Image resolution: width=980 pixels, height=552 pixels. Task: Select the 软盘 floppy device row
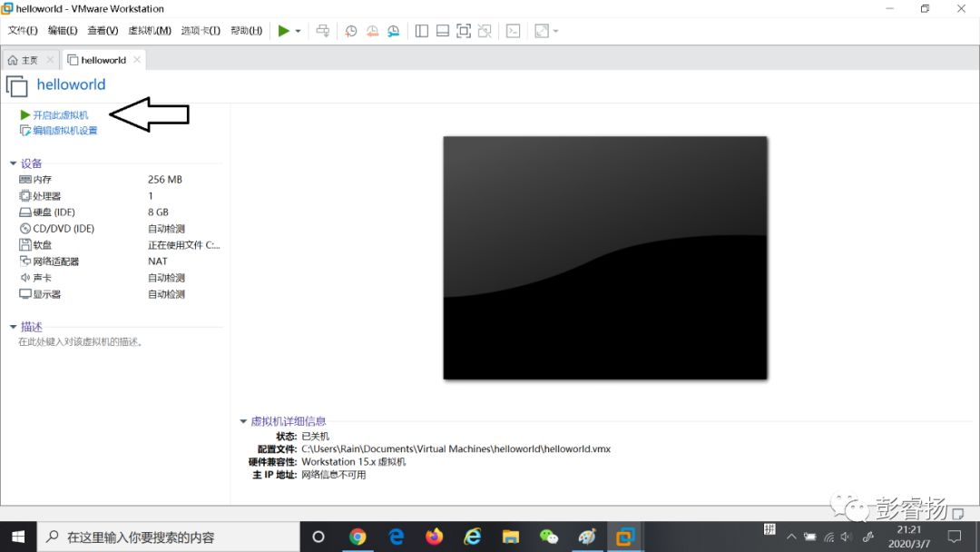pos(120,245)
